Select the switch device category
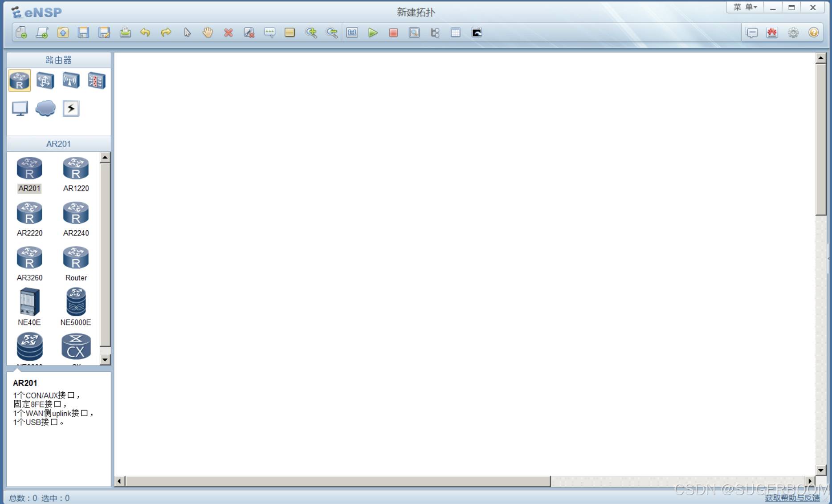Screen dimensions: 832x504 45,81
